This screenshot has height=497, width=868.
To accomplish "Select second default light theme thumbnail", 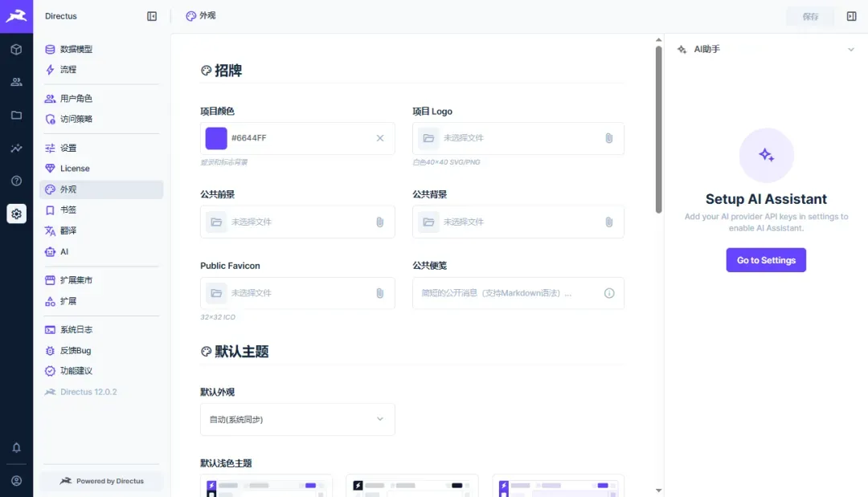I will pyautogui.click(x=412, y=486).
